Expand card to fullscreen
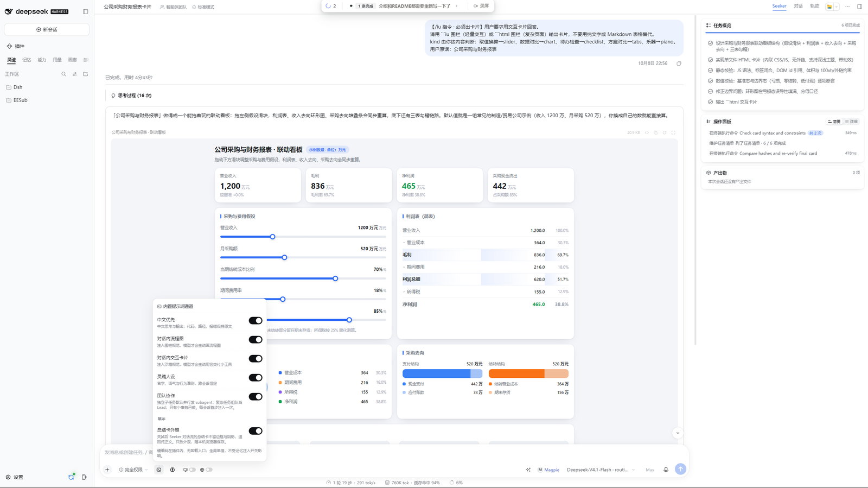 tap(673, 132)
